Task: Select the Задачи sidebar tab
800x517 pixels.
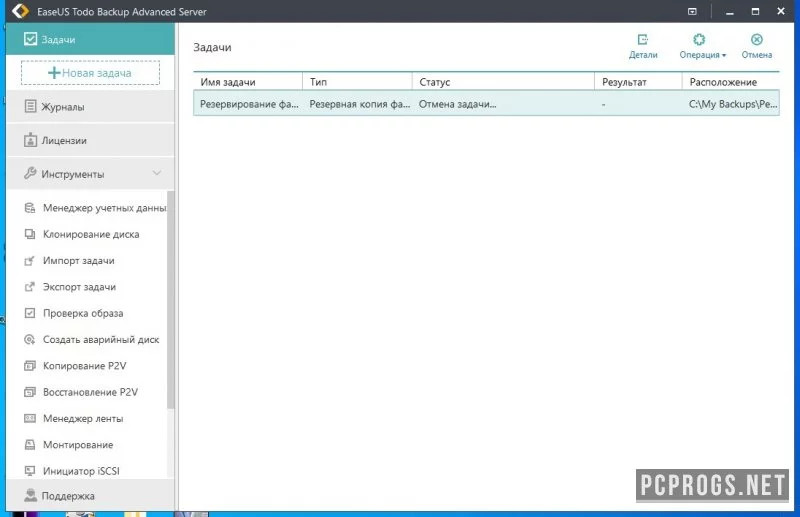Action: tap(90, 39)
